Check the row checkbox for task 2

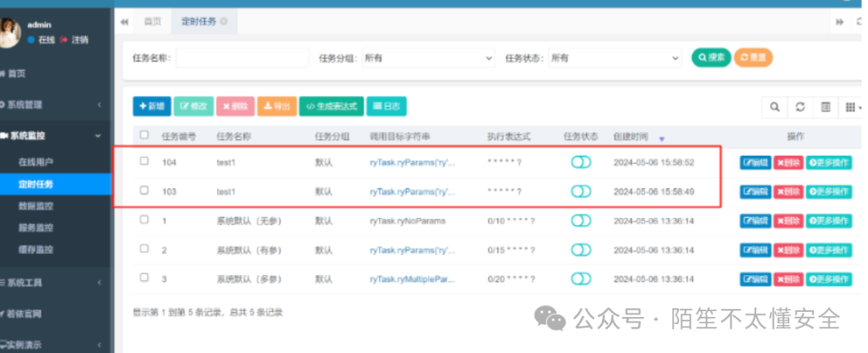(x=144, y=248)
